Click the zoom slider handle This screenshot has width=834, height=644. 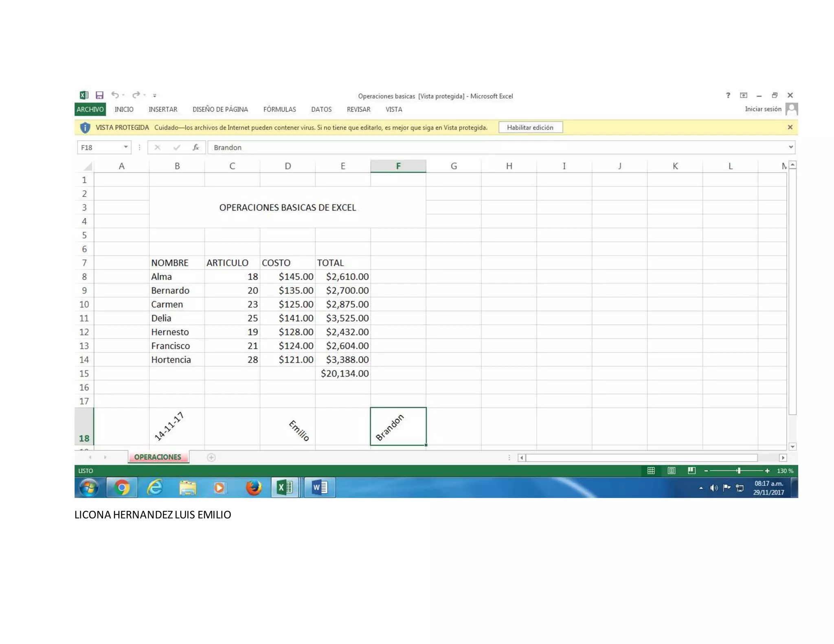pos(738,471)
